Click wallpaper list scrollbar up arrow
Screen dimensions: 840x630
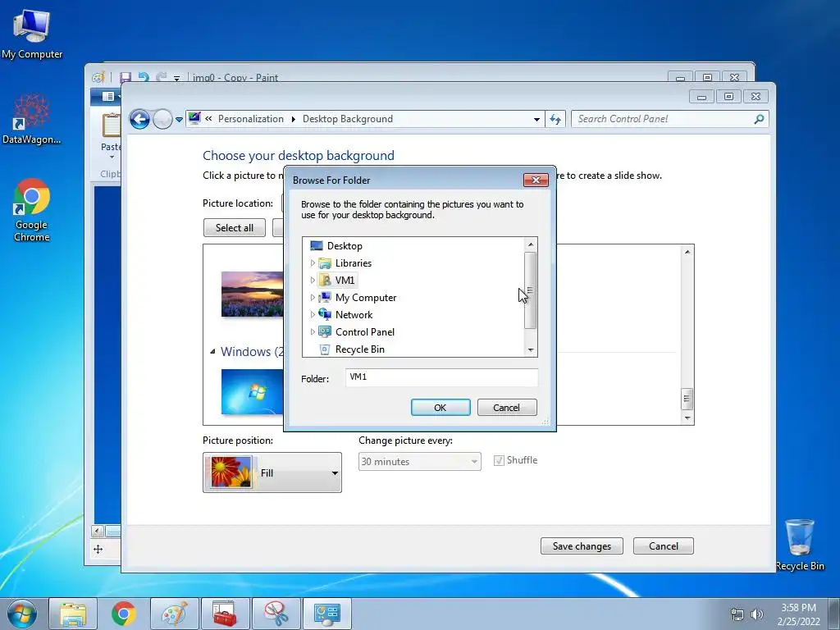point(687,251)
